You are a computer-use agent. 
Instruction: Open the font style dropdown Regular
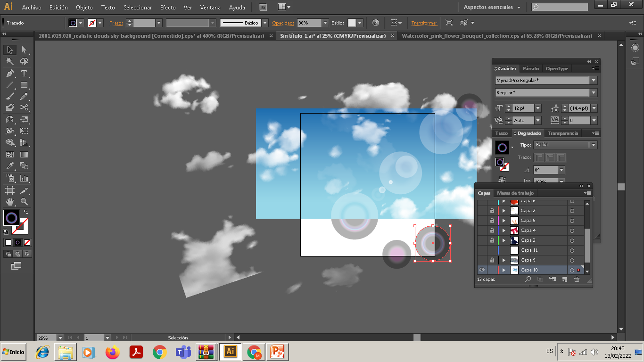click(594, 93)
